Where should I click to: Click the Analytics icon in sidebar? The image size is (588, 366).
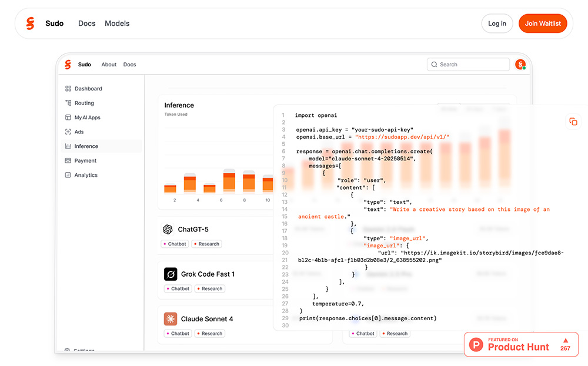68,175
